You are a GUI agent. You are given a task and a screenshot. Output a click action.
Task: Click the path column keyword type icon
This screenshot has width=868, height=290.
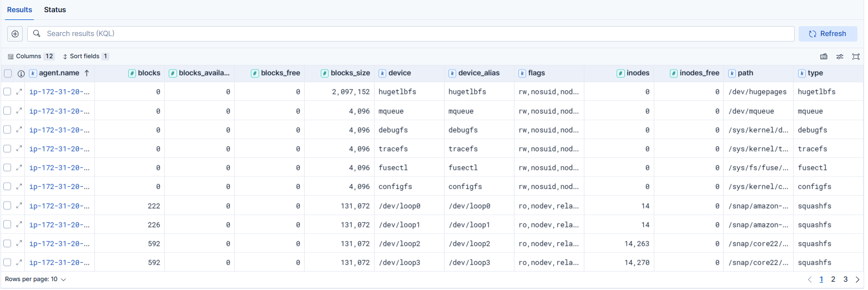tap(732, 73)
